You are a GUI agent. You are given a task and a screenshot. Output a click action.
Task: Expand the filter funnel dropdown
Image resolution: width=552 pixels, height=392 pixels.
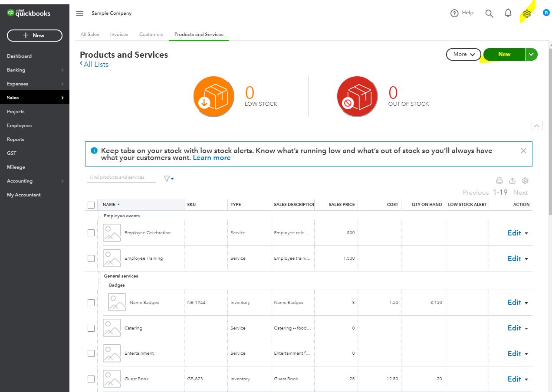tap(169, 178)
